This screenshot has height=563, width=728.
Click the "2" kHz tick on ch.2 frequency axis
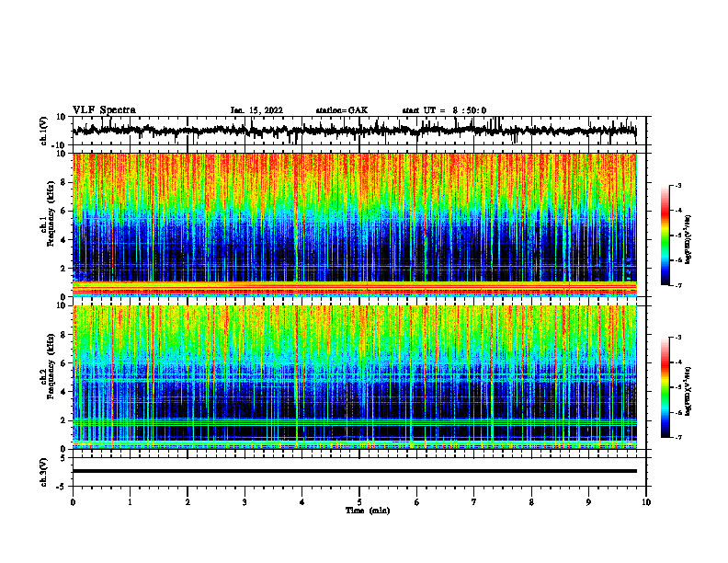(x=63, y=420)
